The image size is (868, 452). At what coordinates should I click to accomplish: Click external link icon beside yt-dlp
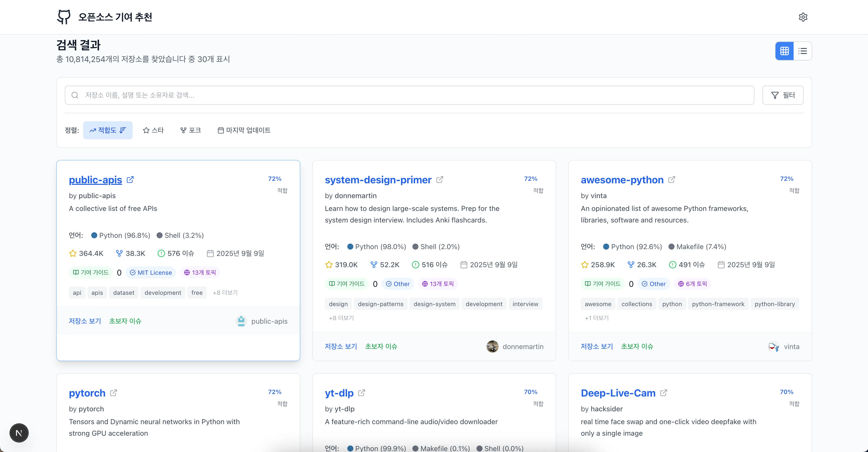[x=362, y=393]
